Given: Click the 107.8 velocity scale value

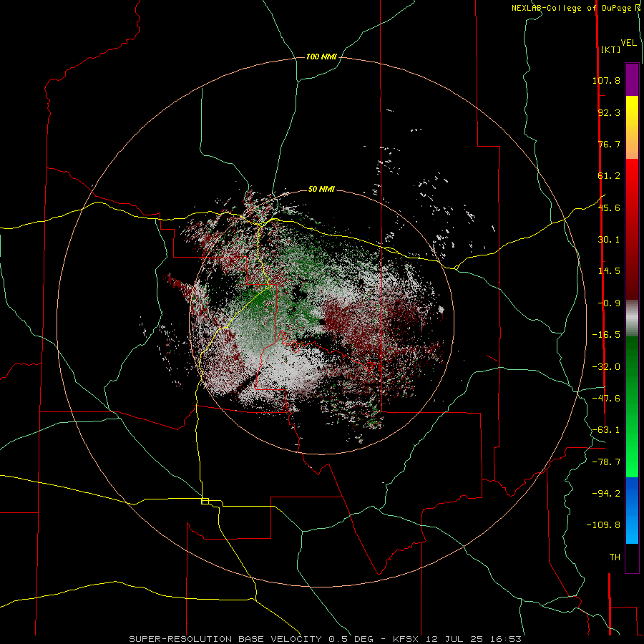Looking at the screenshot, I should 606,80.
